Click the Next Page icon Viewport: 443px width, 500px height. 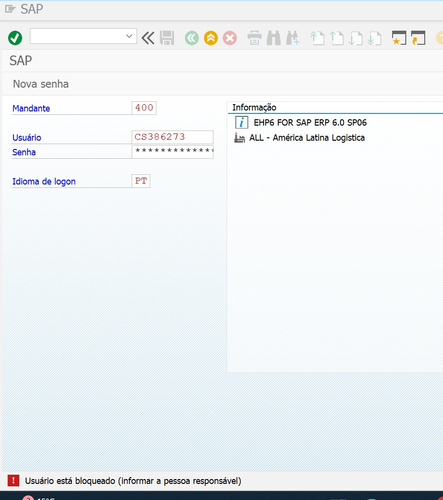[356, 38]
